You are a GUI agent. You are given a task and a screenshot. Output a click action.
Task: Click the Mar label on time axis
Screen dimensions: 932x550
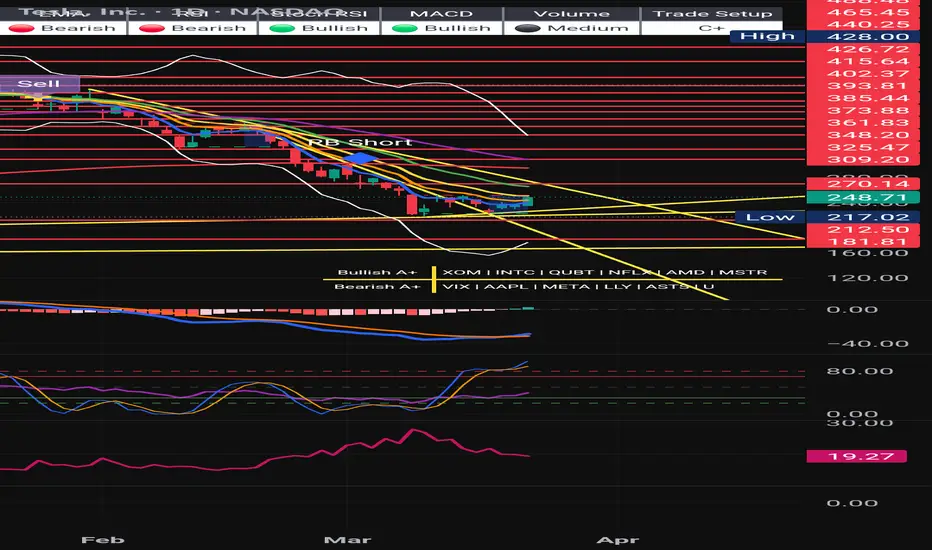point(348,540)
